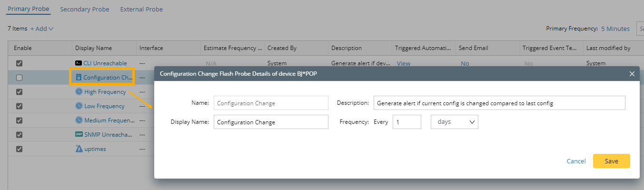Click the SNMP Unreachable probe icon
The width and height of the screenshot is (644, 190).
pyautogui.click(x=79, y=135)
